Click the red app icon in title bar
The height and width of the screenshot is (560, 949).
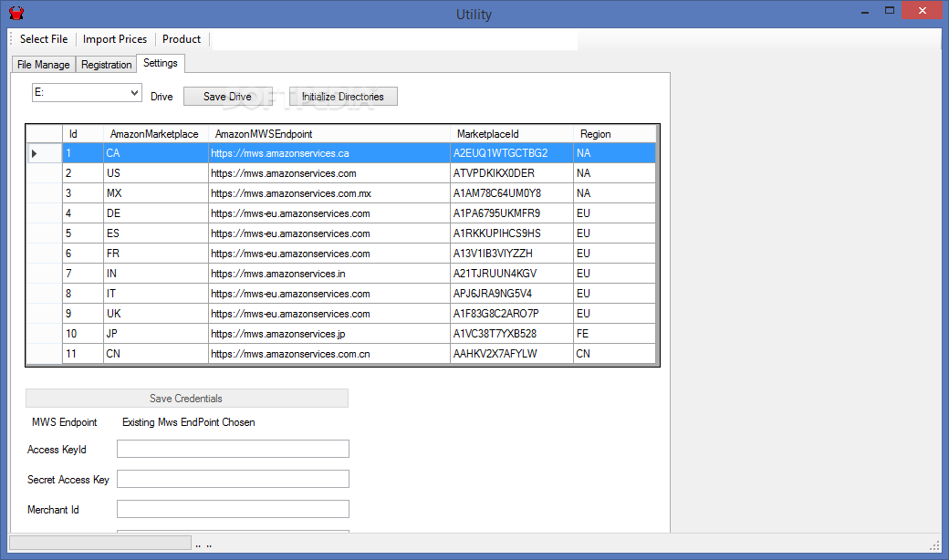click(16, 13)
